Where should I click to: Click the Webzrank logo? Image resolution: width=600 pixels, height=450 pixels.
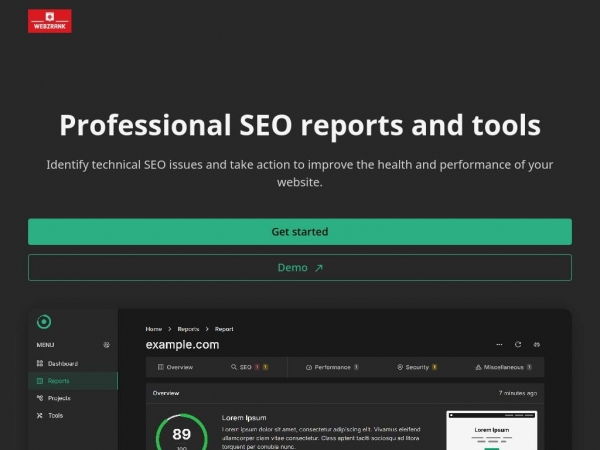click(x=50, y=21)
